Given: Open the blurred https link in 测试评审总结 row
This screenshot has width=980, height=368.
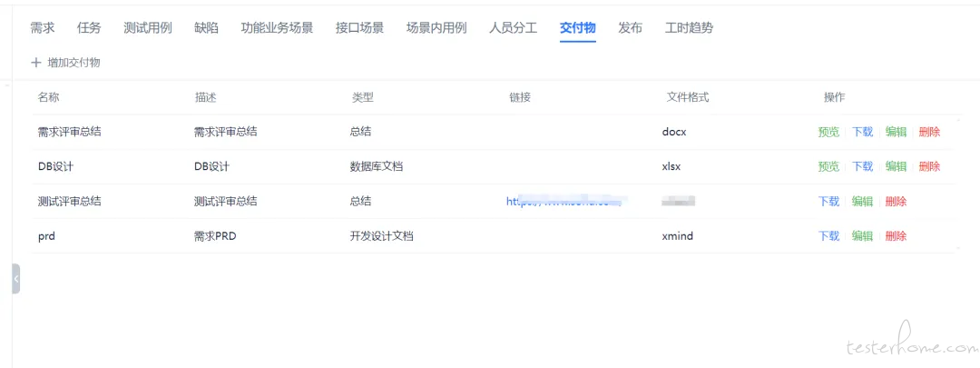Looking at the screenshot, I should (x=565, y=202).
